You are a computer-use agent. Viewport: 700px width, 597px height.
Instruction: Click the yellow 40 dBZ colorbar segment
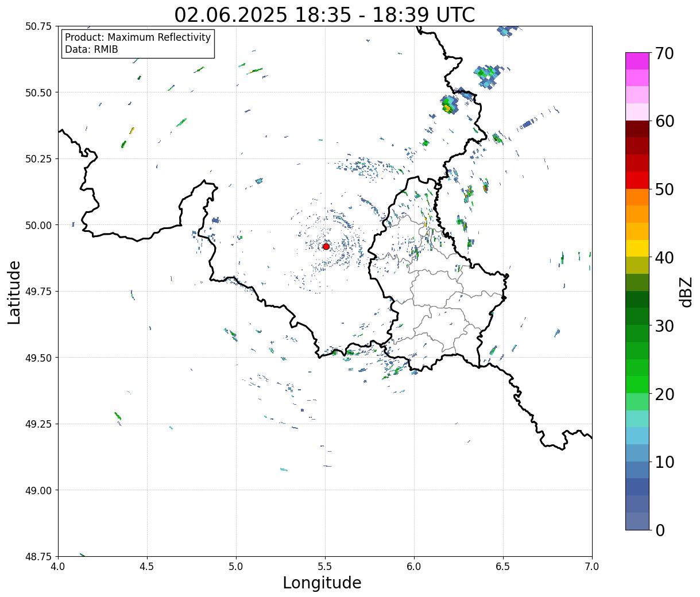(x=637, y=249)
